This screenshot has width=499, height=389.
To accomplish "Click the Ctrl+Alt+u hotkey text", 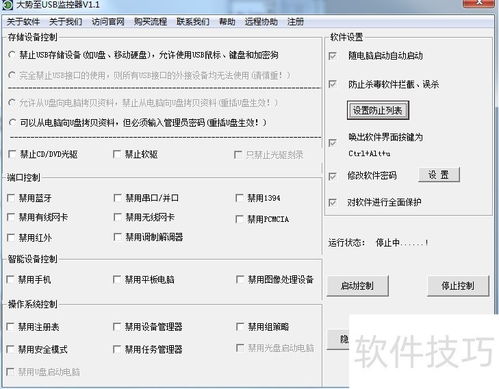I will [x=369, y=154].
